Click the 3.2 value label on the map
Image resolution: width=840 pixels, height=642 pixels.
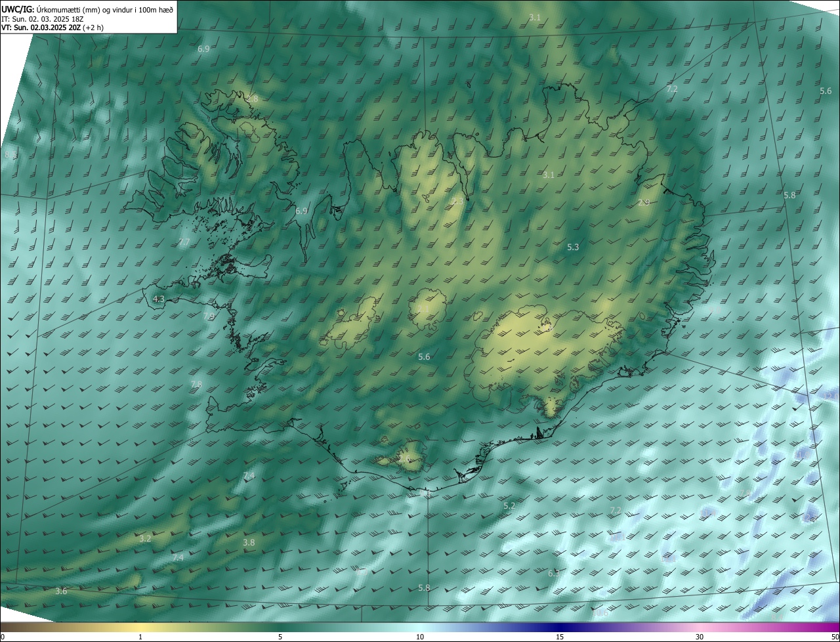pos(146,538)
